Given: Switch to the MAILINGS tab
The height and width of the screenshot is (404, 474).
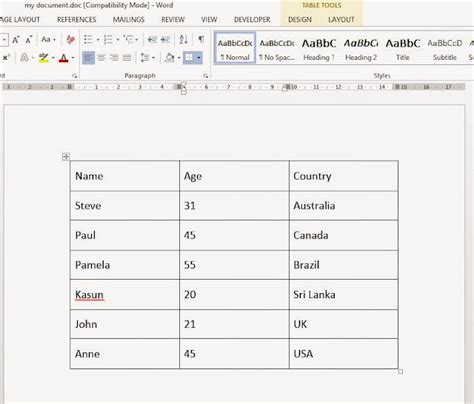Looking at the screenshot, I should [x=129, y=20].
